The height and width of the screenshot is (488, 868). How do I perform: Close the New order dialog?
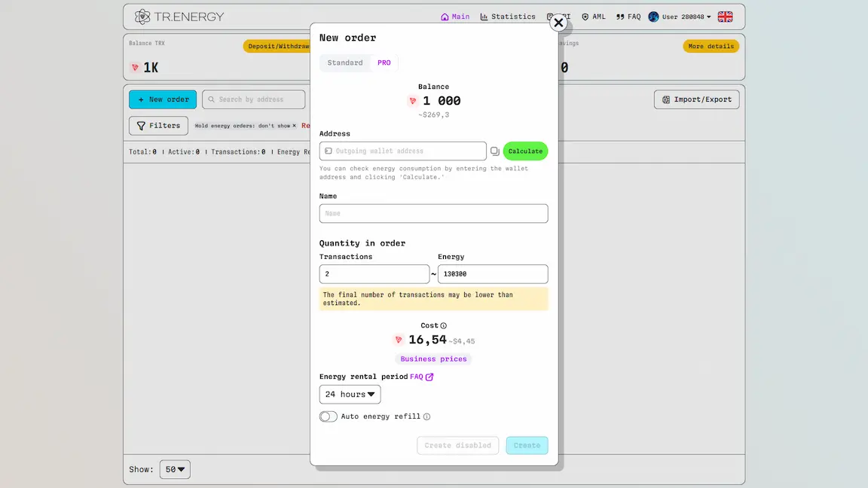click(x=558, y=23)
